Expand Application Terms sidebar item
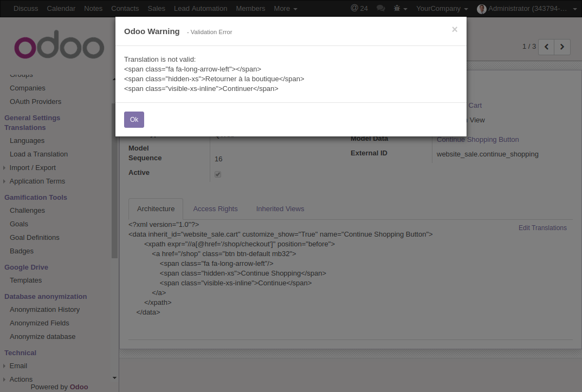The image size is (582, 392). (37, 181)
